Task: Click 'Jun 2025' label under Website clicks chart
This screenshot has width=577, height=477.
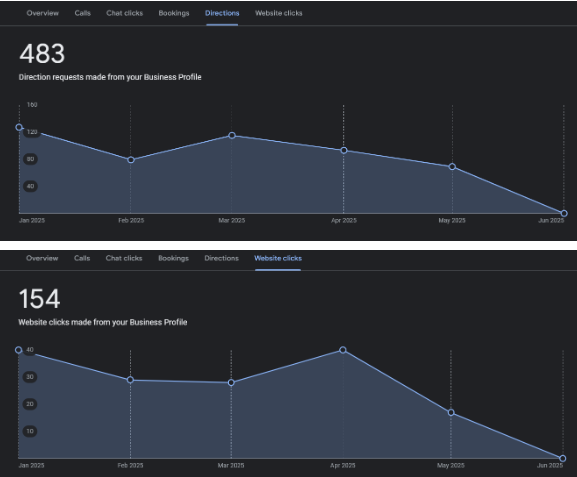Action: pyautogui.click(x=550, y=466)
